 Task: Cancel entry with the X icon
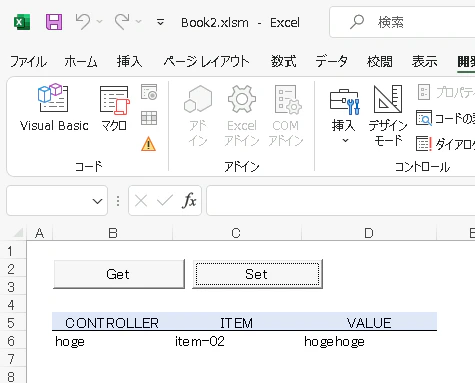pyautogui.click(x=141, y=201)
